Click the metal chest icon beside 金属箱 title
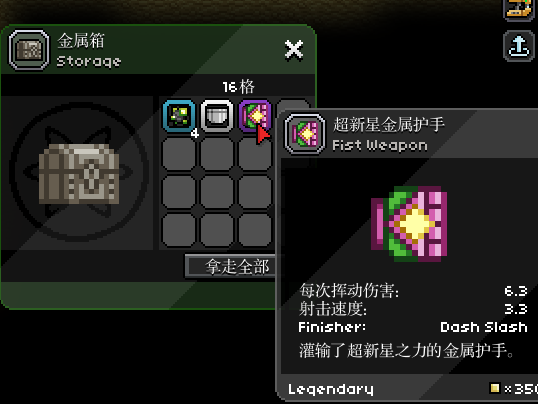Screen dimensions: 538x404 tap(29, 50)
